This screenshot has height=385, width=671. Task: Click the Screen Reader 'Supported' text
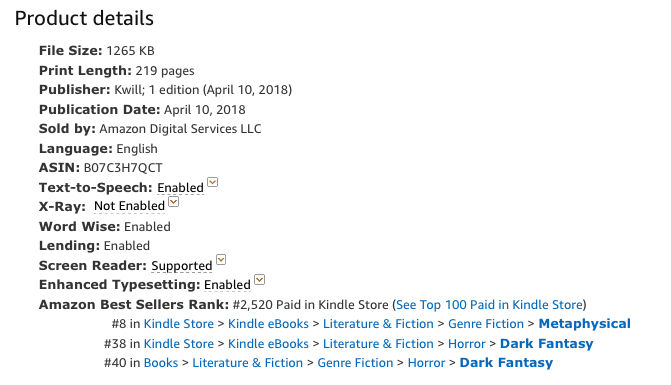coord(182,266)
